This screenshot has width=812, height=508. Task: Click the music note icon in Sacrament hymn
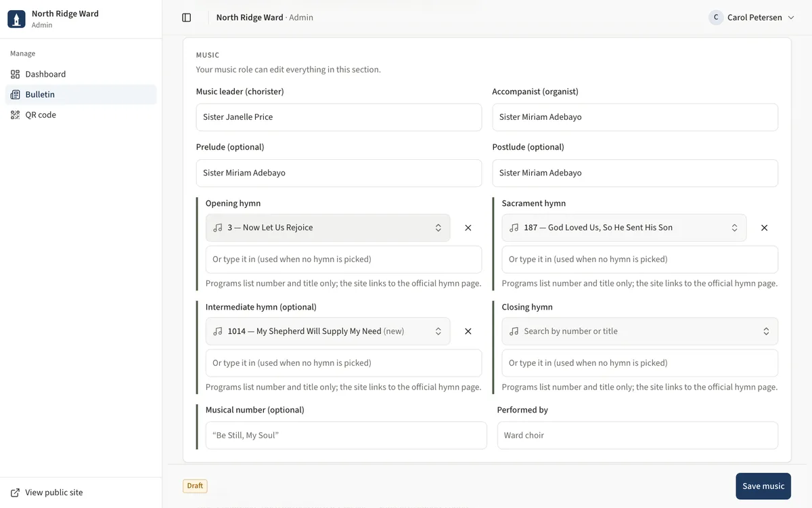click(514, 228)
